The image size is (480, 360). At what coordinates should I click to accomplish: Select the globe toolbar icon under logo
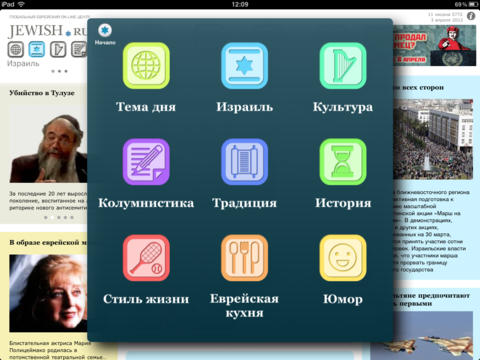(x=16, y=49)
